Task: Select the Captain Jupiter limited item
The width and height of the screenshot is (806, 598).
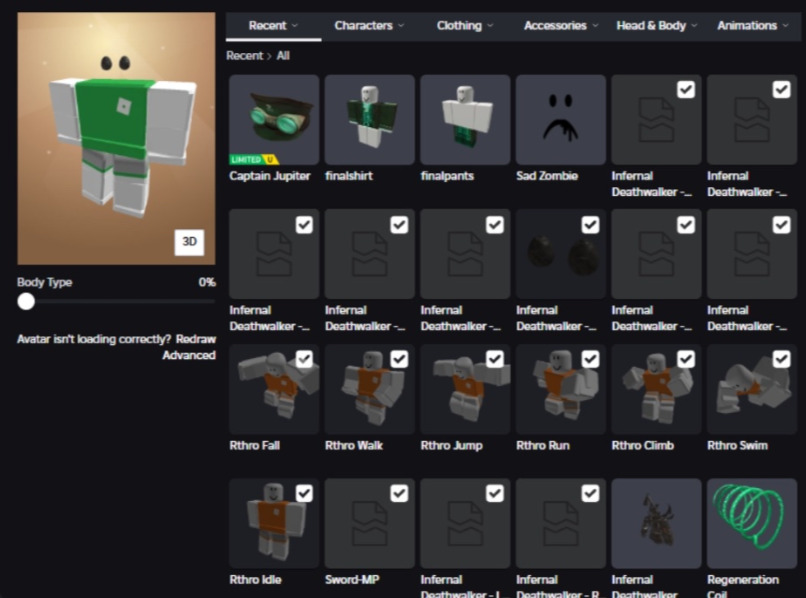Action: pyautogui.click(x=273, y=118)
